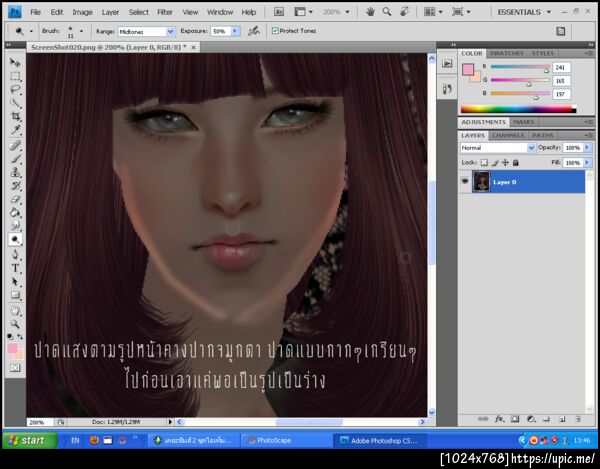Open the Filter menu

pos(165,12)
